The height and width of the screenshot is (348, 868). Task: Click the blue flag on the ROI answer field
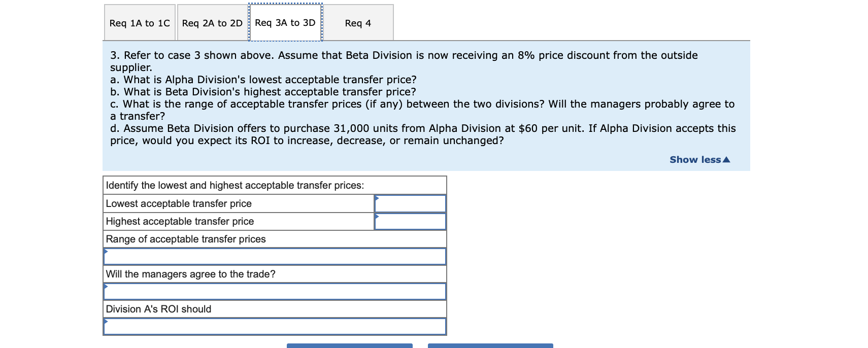[106, 321]
